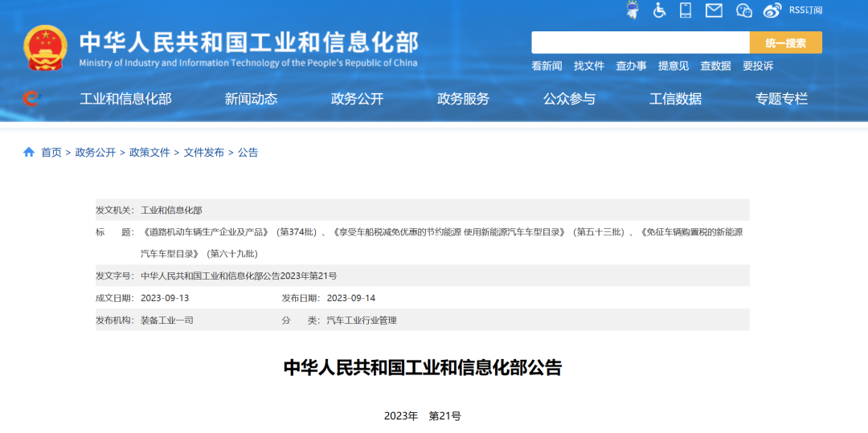Click the search input field
The image size is (868, 433).
pos(640,43)
